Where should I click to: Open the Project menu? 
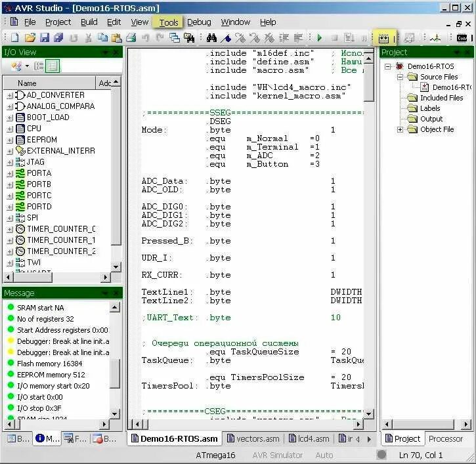[x=58, y=22]
